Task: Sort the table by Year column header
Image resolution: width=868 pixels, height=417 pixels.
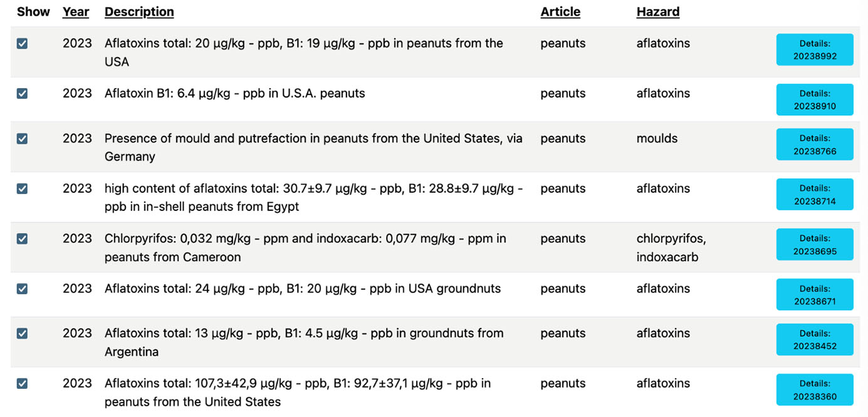Action: (76, 12)
